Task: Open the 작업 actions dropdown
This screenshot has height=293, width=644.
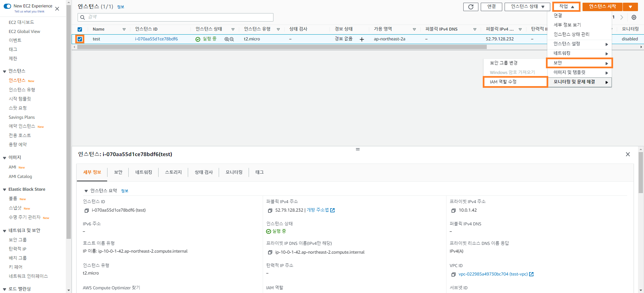Action: (x=566, y=7)
